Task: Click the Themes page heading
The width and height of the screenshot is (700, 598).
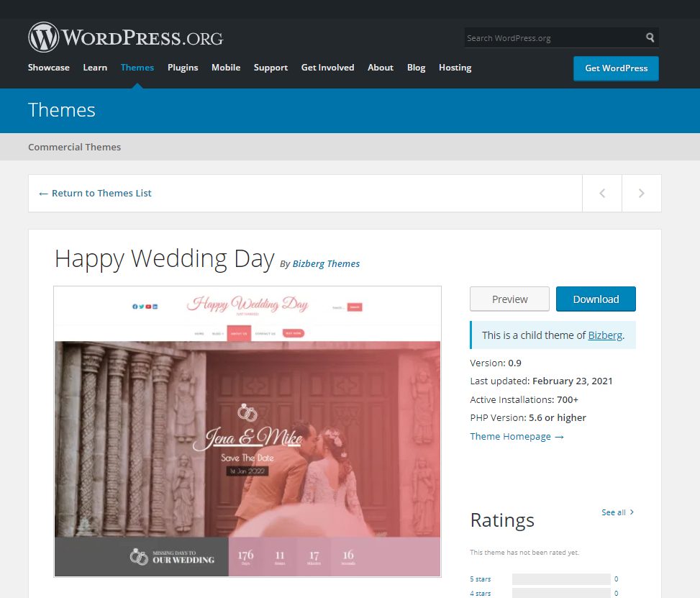Action: 62,110
